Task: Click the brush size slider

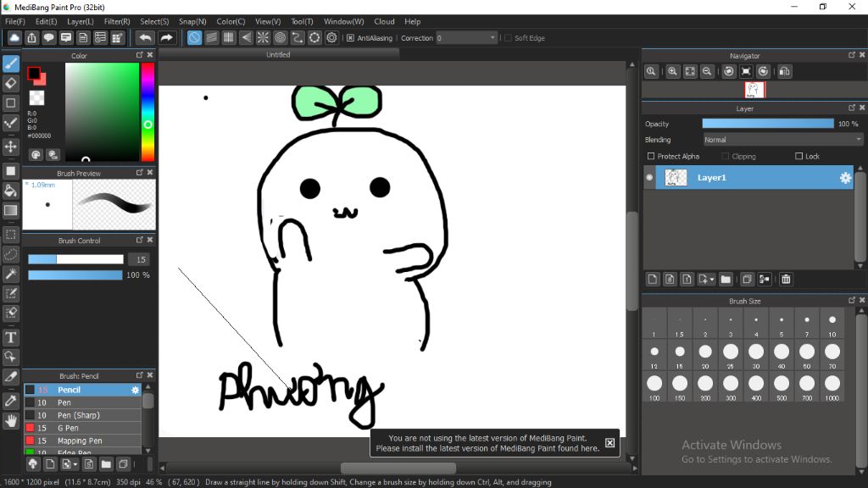Action: (75, 259)
